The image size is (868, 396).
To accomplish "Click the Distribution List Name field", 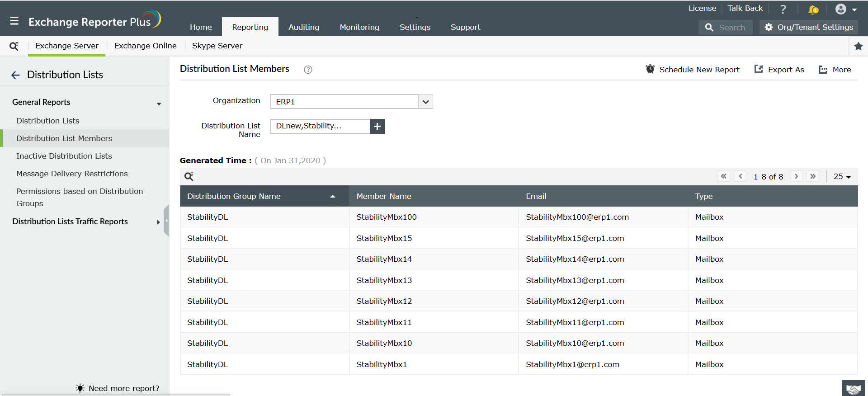I will pos(320,126).
